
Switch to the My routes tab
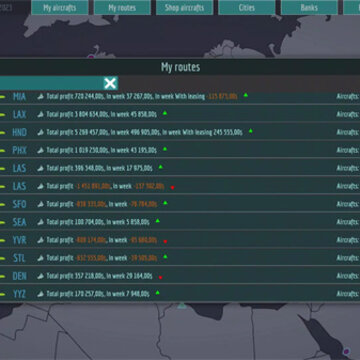[122, 7]
